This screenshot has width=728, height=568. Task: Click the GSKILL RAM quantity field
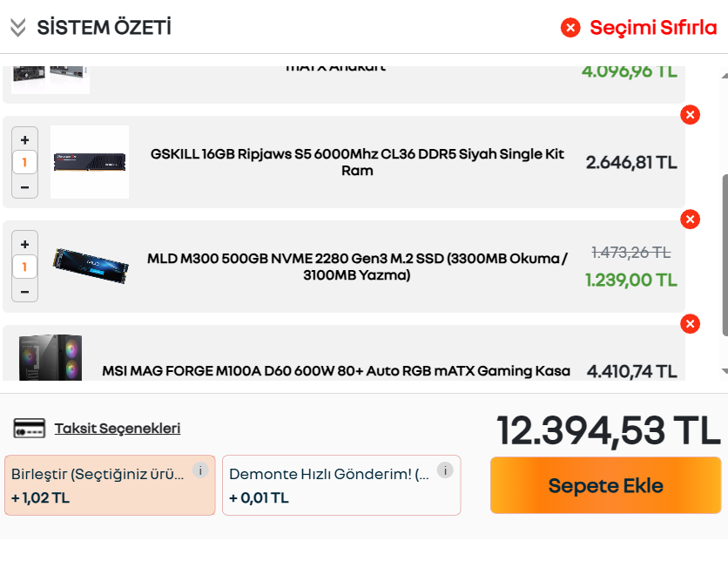[x=24, y=163]
